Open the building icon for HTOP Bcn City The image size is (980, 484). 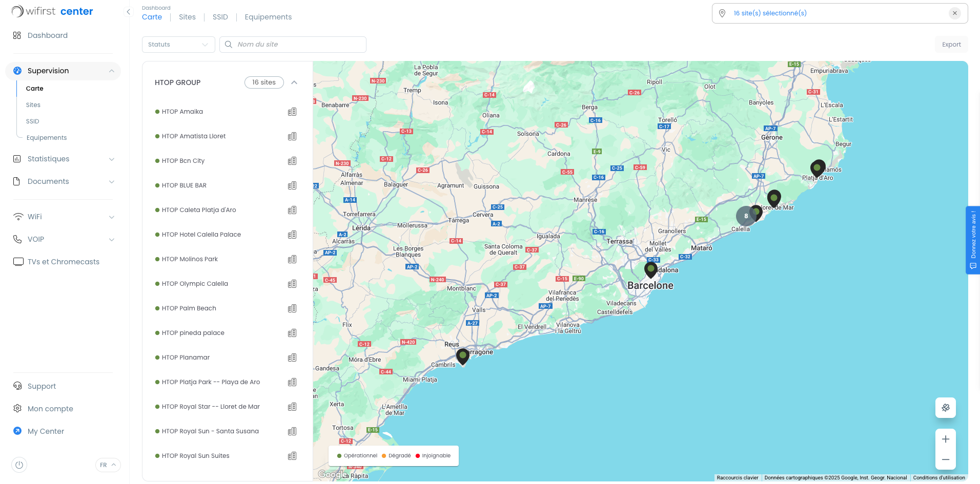click(x=292, y=161)
